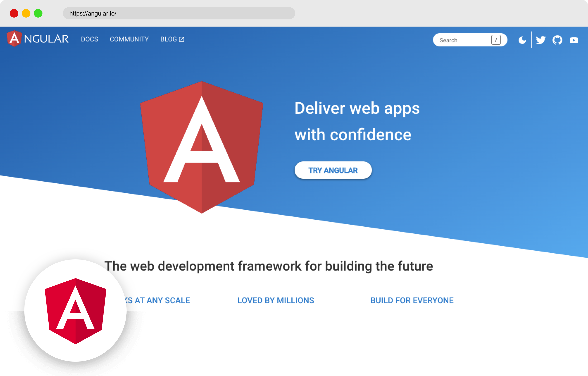Click the browser URL address bar
This screenshot has width=588, height=376.
click(179, 13)
